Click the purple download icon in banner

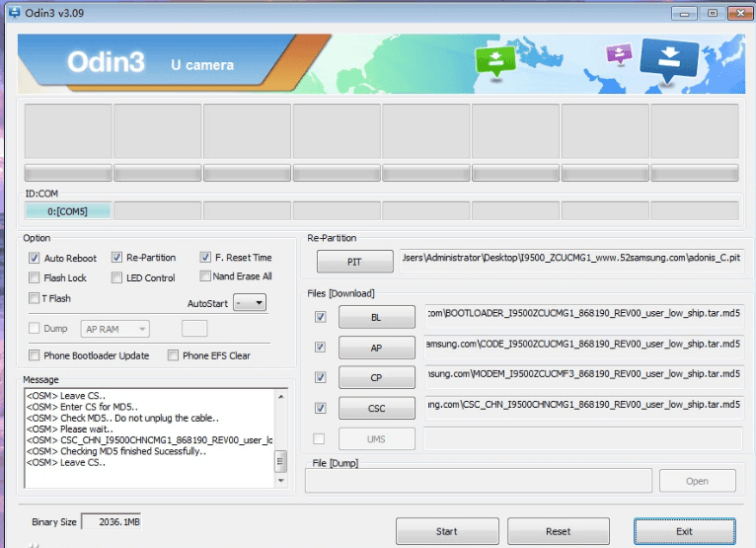619,54
